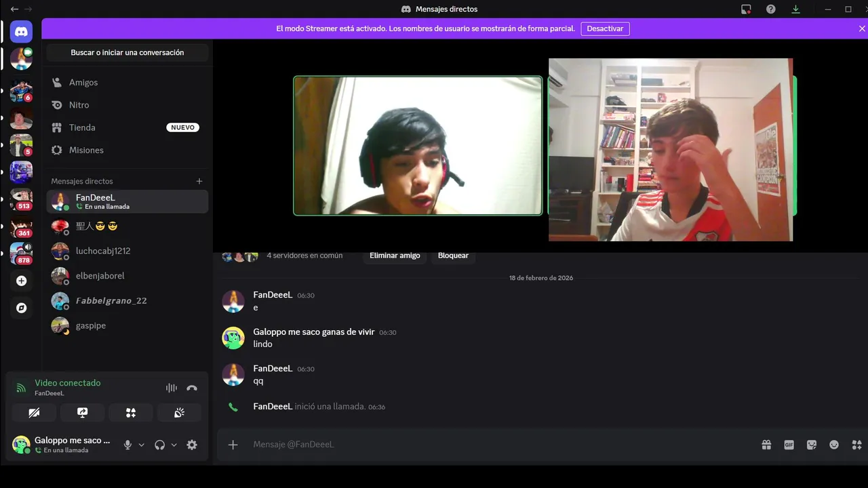Open Tienda shop page

[x=127, y=127]
